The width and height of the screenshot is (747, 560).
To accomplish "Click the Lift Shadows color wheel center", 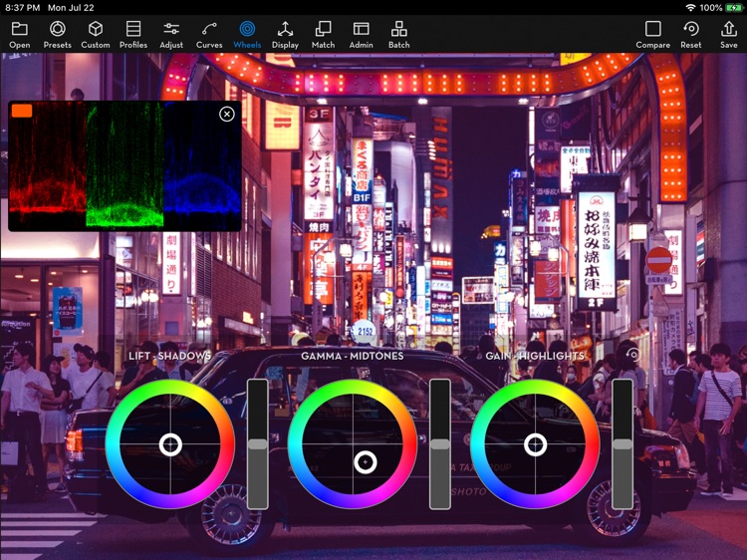I will point(170,444).
